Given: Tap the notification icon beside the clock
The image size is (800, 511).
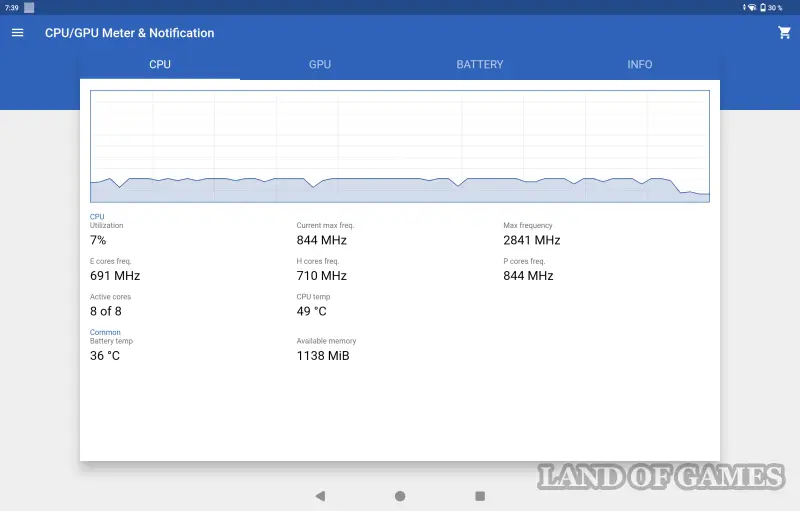Looking at the screenshot, I should 29,7.
